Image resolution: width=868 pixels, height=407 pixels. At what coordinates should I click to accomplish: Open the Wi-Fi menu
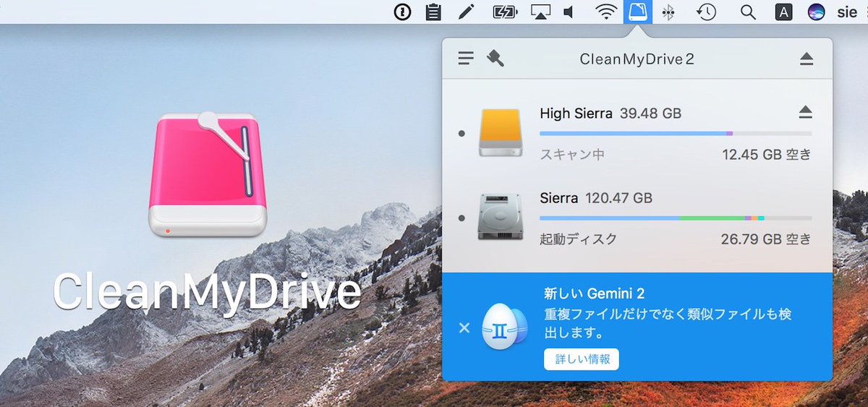click(x=606, y=12)
